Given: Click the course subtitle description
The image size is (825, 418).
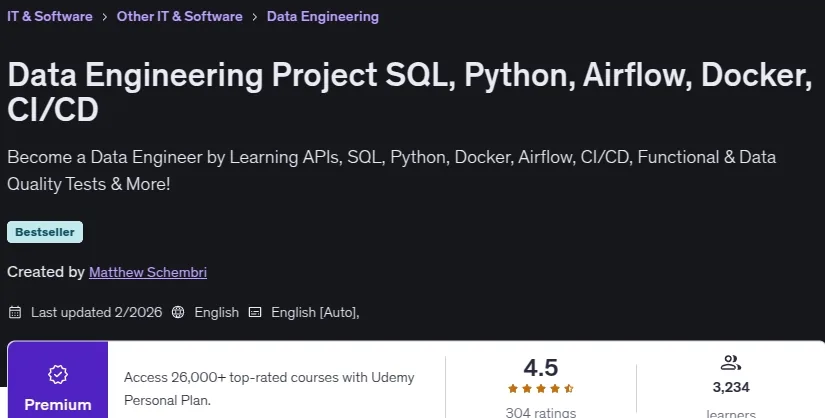Looking at the screenshot, I should (391, 170).
